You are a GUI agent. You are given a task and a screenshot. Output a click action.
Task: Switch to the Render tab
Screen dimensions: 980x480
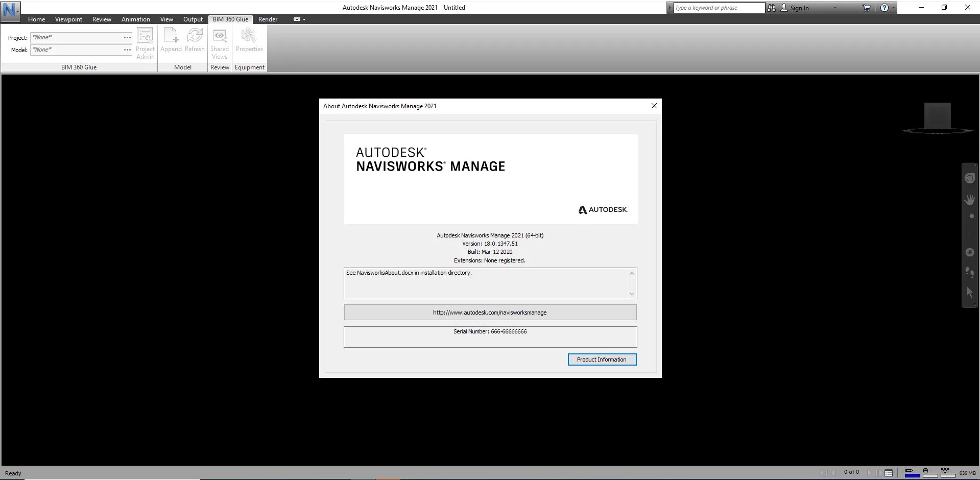click(268, 19)
